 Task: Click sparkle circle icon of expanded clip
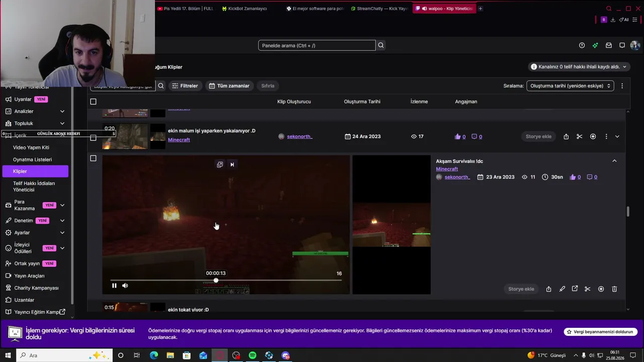coord(601,289)
